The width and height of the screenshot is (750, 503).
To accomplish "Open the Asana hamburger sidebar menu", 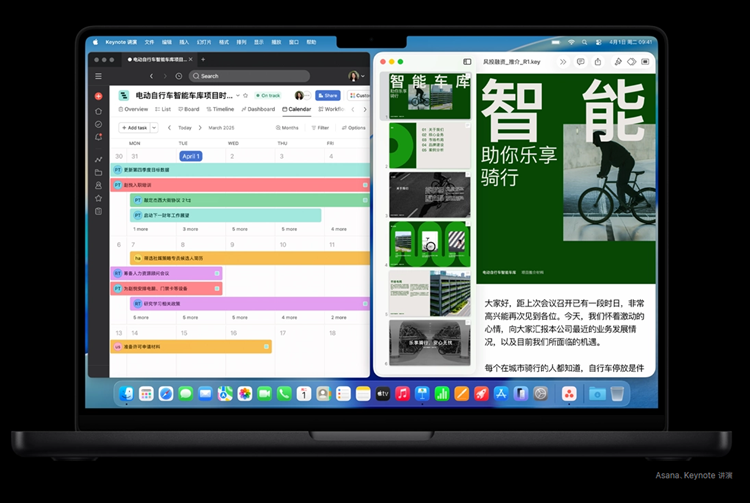I will coord(98,76).
